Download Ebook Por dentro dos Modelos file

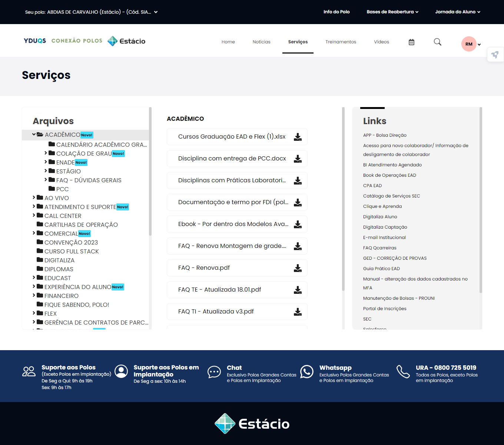(298, 225)
